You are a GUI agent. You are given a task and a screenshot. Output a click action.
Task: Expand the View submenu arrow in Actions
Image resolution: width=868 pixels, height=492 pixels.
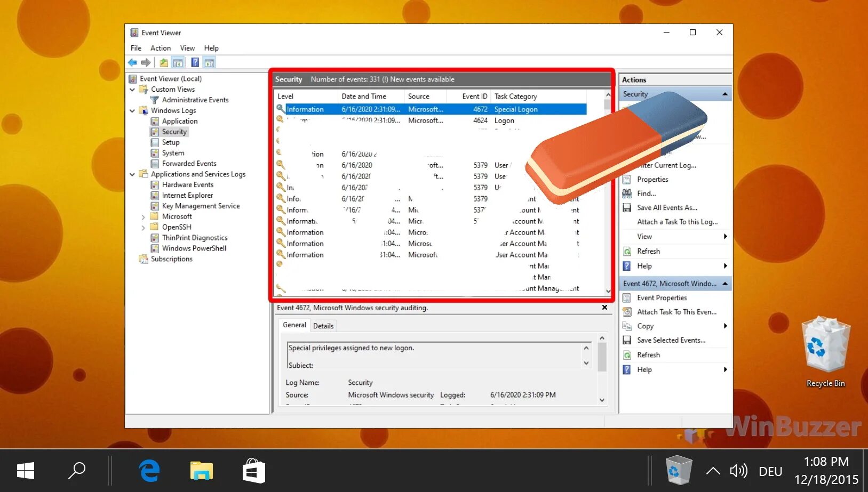tap(726, 237)
